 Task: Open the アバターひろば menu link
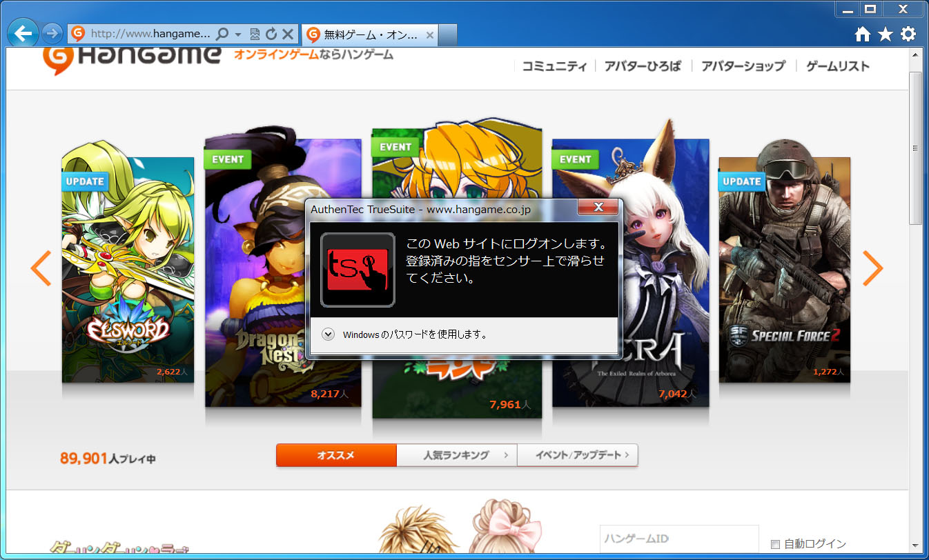(643, 66)
